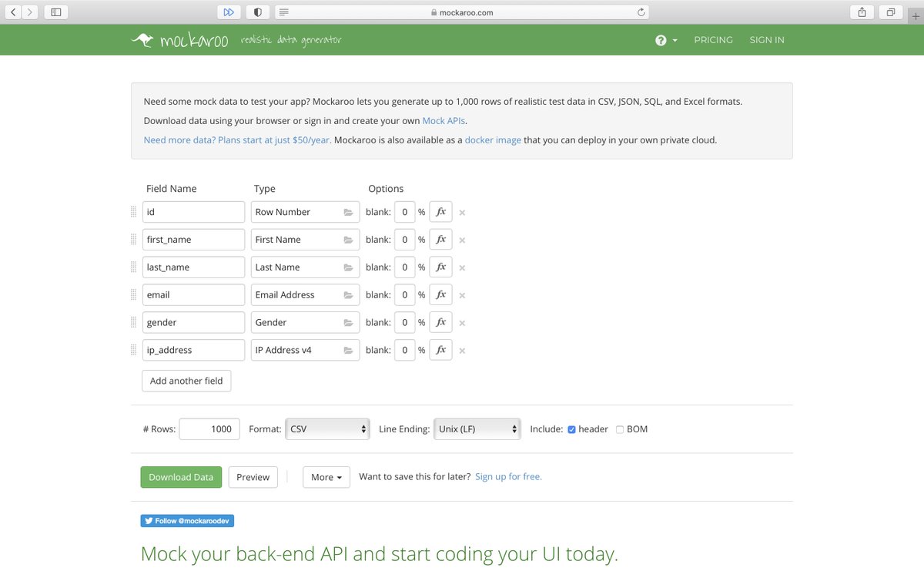Viewport: 924px width, 578px height.
Task: Open the Need more data plans link
Action: 238,140
